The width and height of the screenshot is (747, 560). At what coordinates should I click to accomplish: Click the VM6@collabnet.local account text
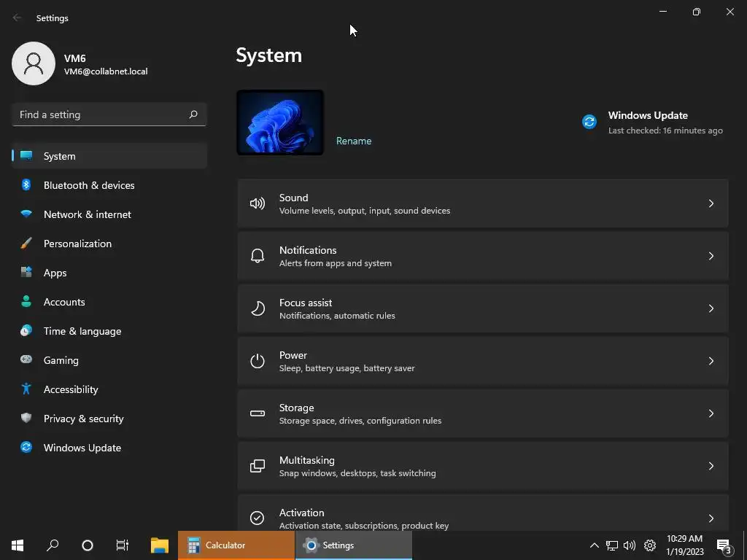point(106,71)
